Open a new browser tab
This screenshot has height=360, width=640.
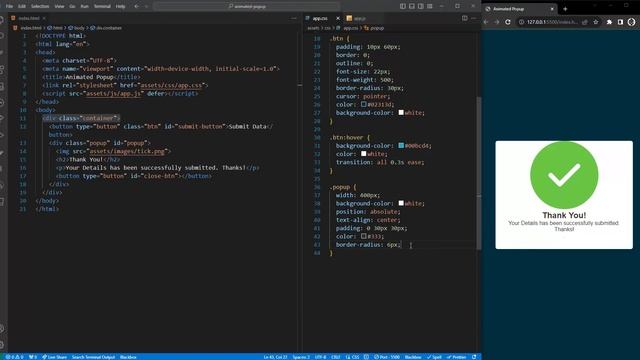(x=565, y=9)
